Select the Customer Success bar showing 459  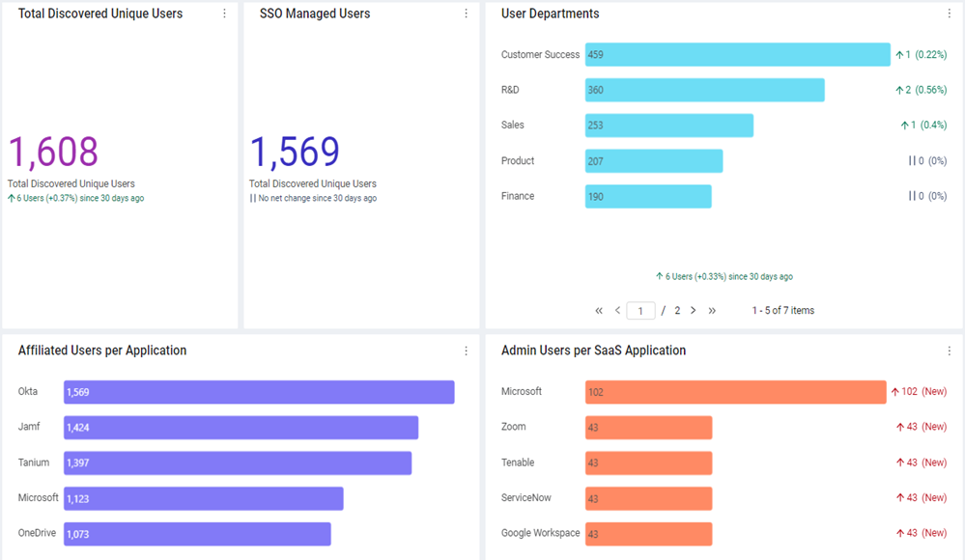[x=737, y=55]
